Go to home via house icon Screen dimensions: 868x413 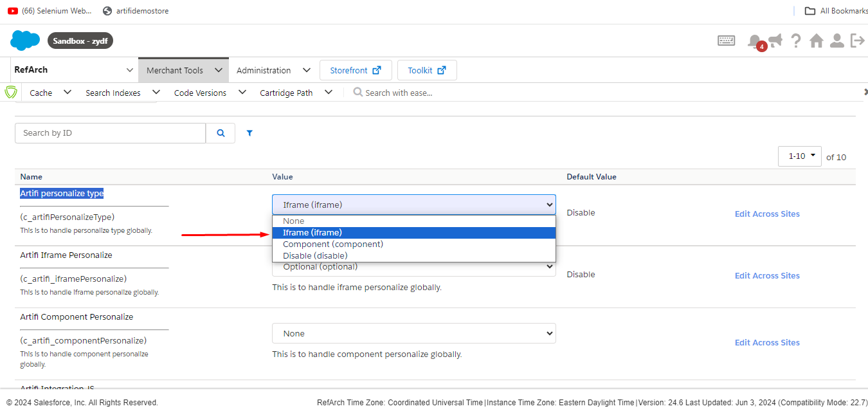pyautogui.click(x=817, y=41)
